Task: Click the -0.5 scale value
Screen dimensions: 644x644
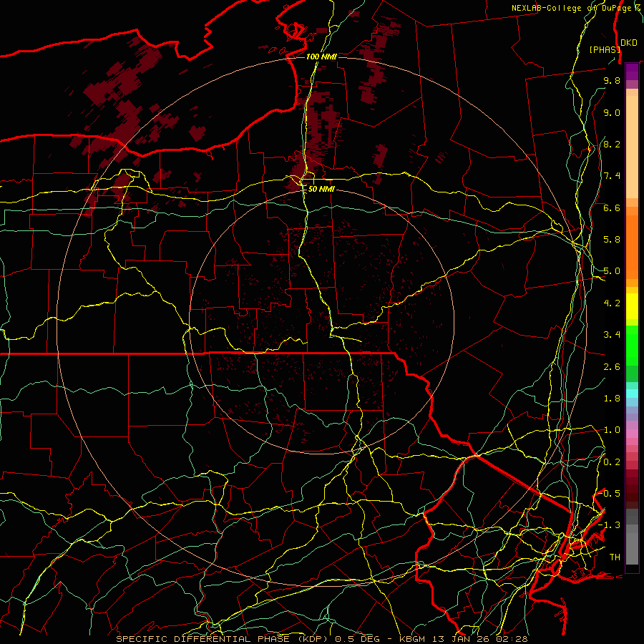Action: point(610,494)
